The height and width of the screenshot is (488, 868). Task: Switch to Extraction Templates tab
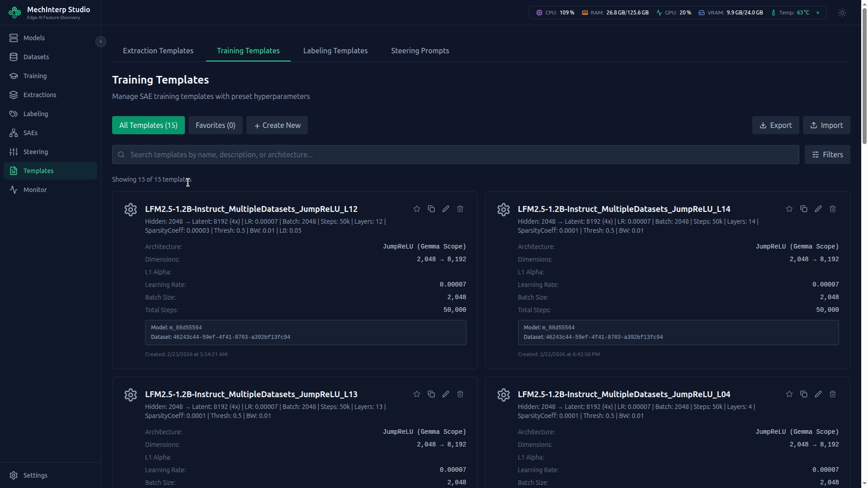158,51
